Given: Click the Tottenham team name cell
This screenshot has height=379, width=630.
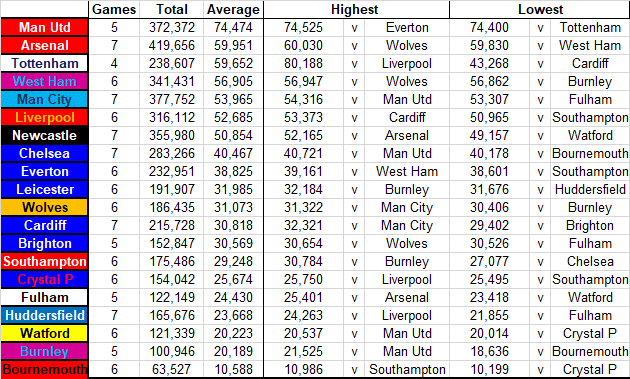Looking at the screenshot, I should point(44,64).
